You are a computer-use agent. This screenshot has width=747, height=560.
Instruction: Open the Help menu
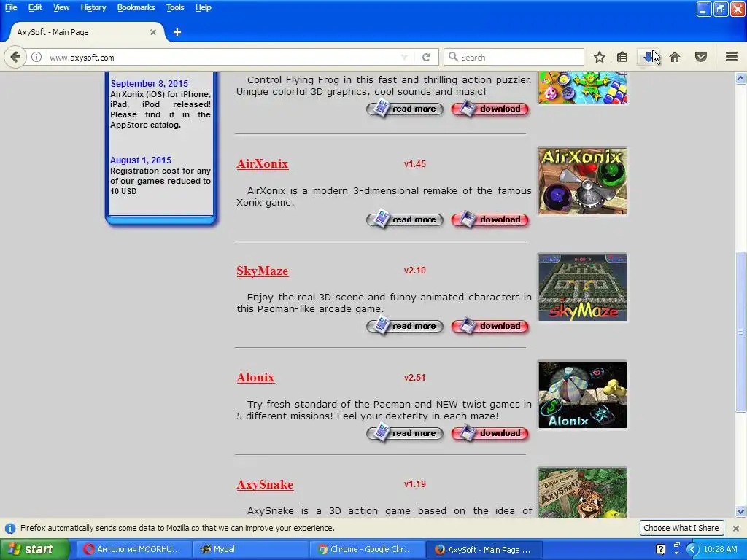(x=203, y=7)
